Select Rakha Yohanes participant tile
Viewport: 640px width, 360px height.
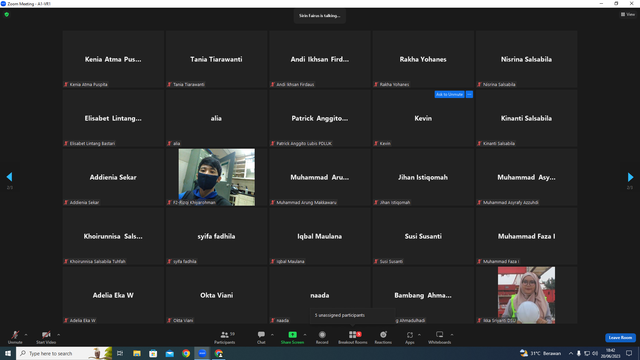(423, 59)
